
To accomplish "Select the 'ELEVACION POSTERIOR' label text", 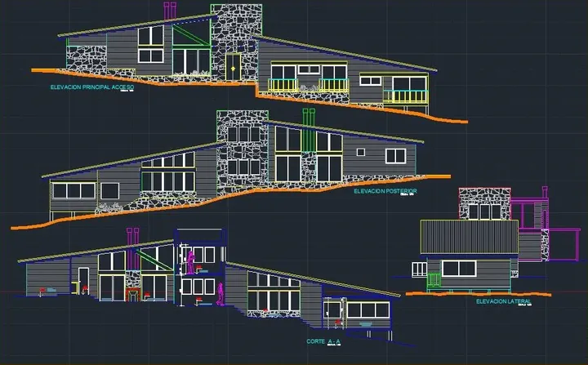I will (x=385, y=191).
